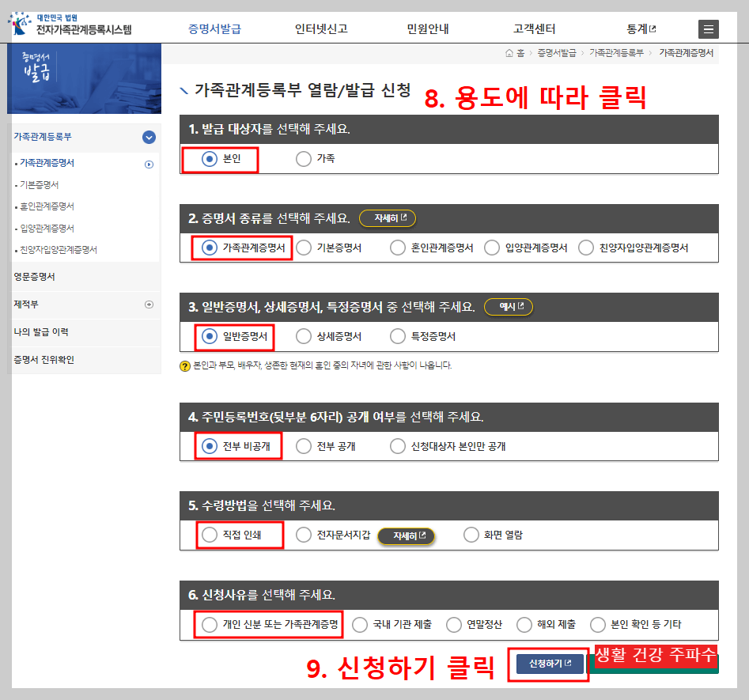This screenshot has width=749, height=700.
Task: Open the hamburger menu icon
Action: click(708, 28)
